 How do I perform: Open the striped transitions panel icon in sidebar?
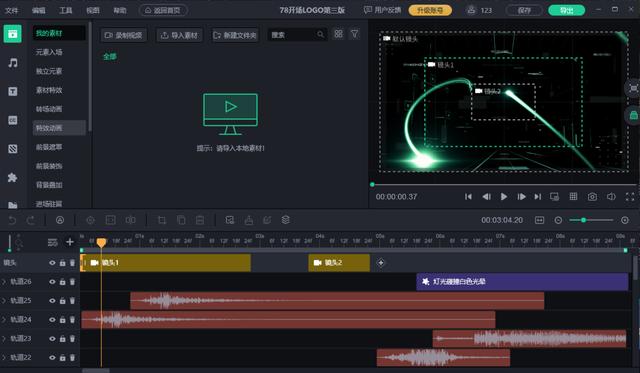(13, 149)
